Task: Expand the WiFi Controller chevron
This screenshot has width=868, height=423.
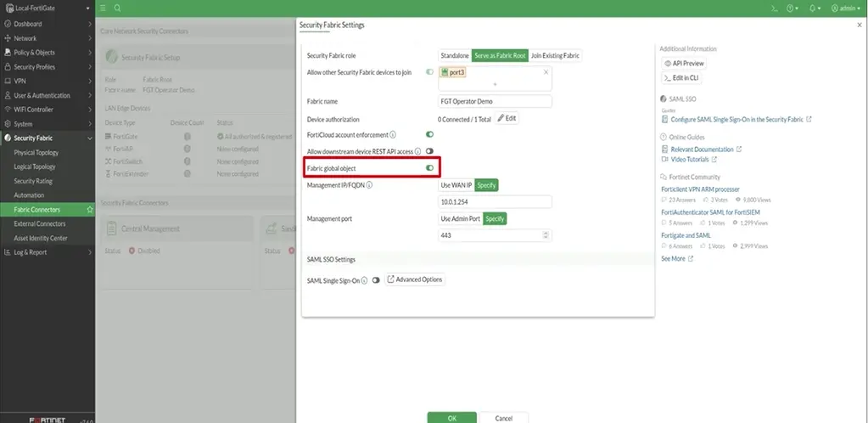Action: click(x=90, y=110)
